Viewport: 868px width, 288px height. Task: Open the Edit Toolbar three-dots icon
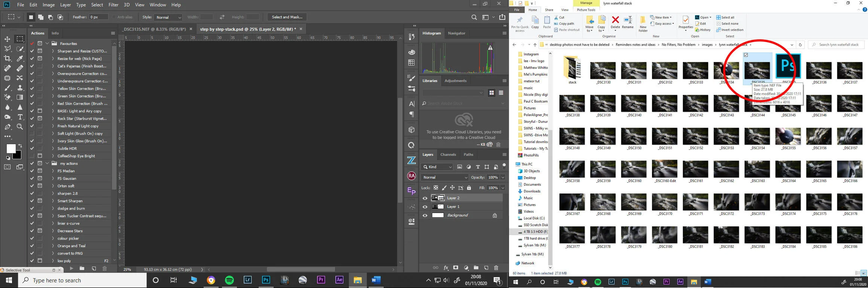pos(7,137)
